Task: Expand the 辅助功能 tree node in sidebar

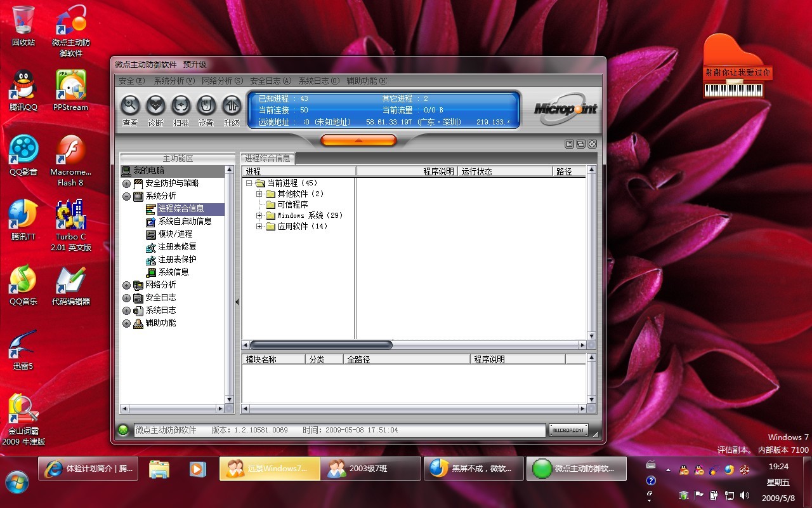Action: pos(127,323)
